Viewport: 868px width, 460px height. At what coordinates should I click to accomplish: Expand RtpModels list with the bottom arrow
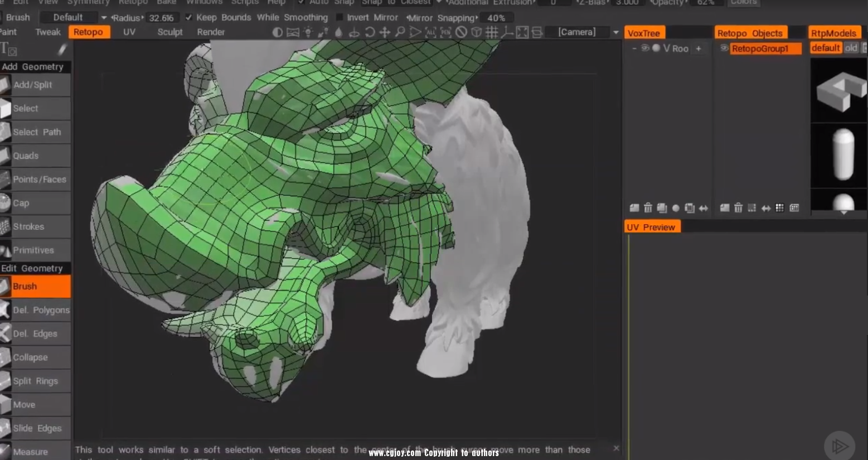pyautogui.click(x=843, y=212)
